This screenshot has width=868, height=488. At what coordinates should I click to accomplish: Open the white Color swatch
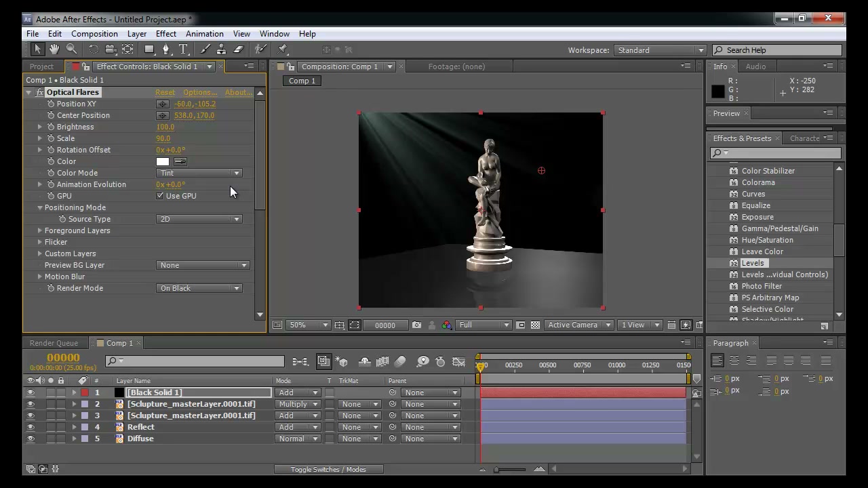163,161
